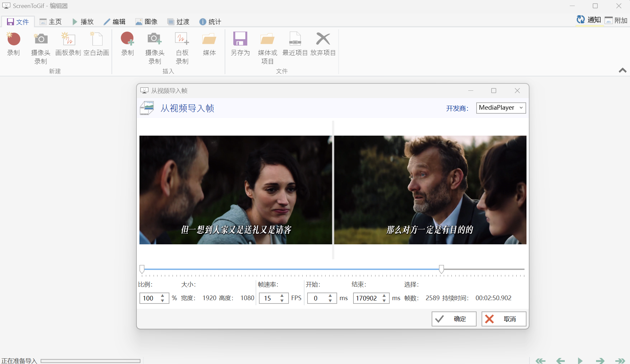Create a 空白动画 blank animation

(x=97, y=44)
